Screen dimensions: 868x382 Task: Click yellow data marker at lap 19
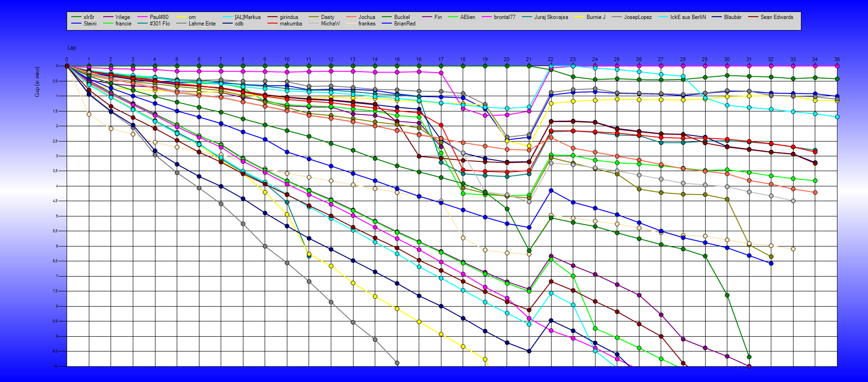click(x=485, y=359)
